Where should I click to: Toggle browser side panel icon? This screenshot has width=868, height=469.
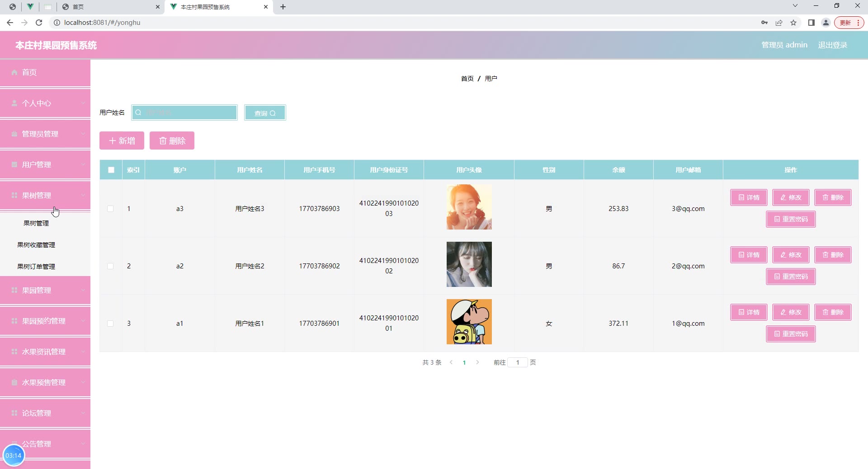pos(811,23)
